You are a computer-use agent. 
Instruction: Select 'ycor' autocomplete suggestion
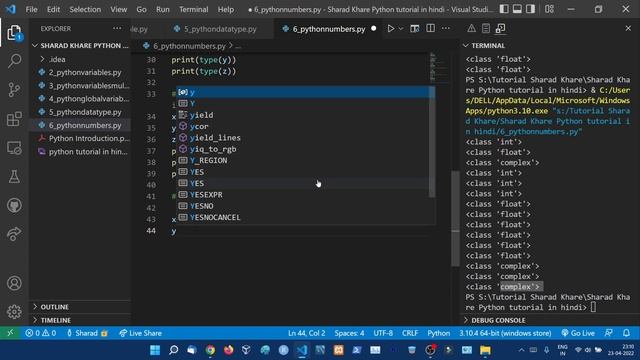click(302, 127)
